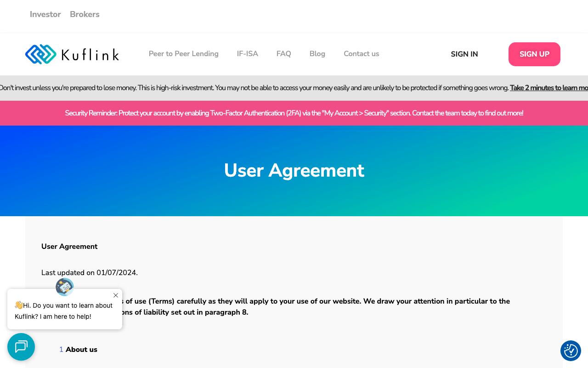This screenshot has width=588, height=368.
Task: Open the chat widget bubble icon
Action: pos(21,347)
